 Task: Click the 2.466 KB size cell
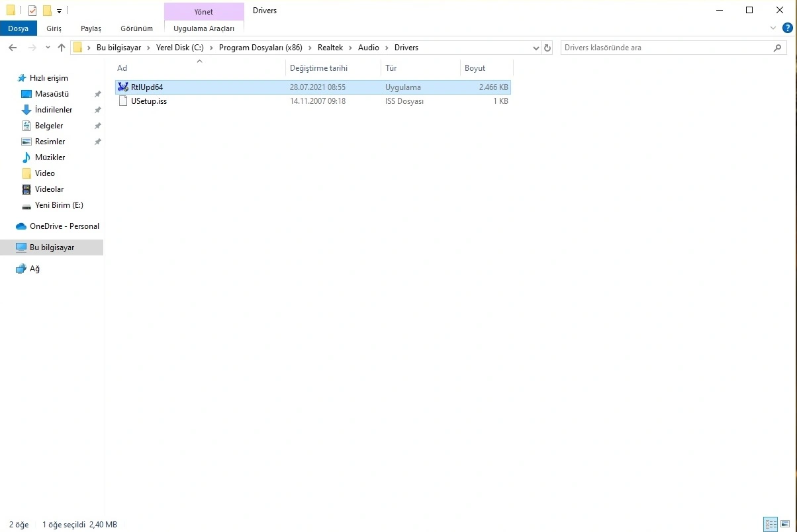[x=494, y=87]
